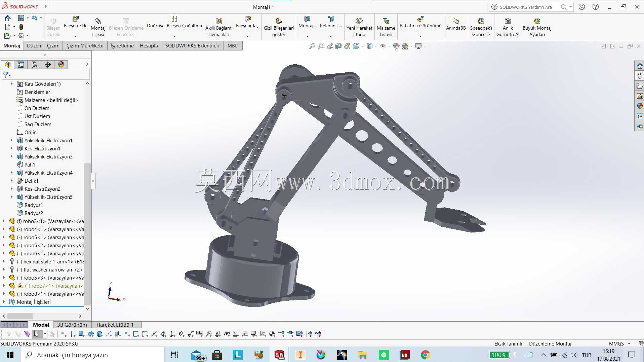
Task: Click Bileşen Ekle (Insert Components) tool
Action: (76, 22)
